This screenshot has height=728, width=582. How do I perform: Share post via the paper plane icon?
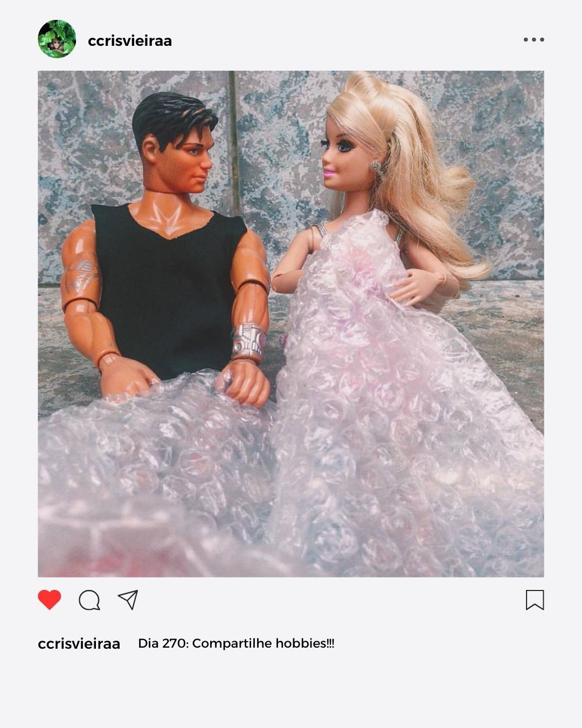pyautogui.click(x=128, y=600)
